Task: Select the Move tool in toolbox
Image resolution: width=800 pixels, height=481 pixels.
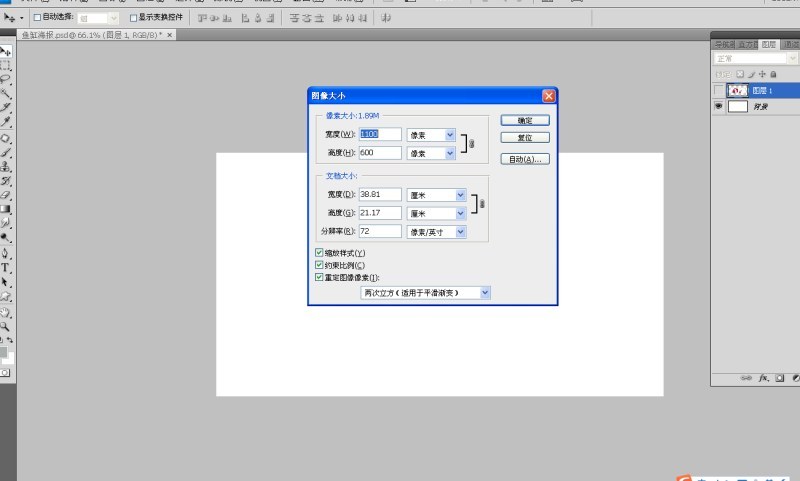Action: pyautogui.click(x=6, y=51)
